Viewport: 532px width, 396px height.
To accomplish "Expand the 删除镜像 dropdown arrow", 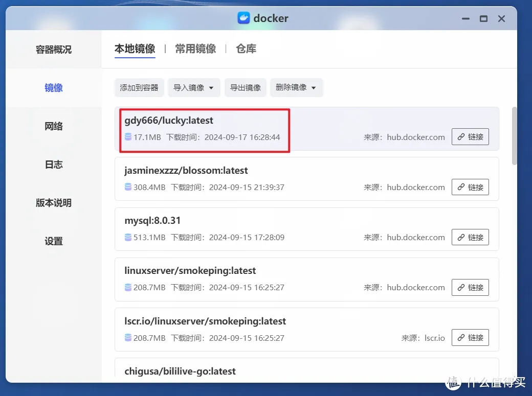I will pyautogui.click(x=314, y=87).
